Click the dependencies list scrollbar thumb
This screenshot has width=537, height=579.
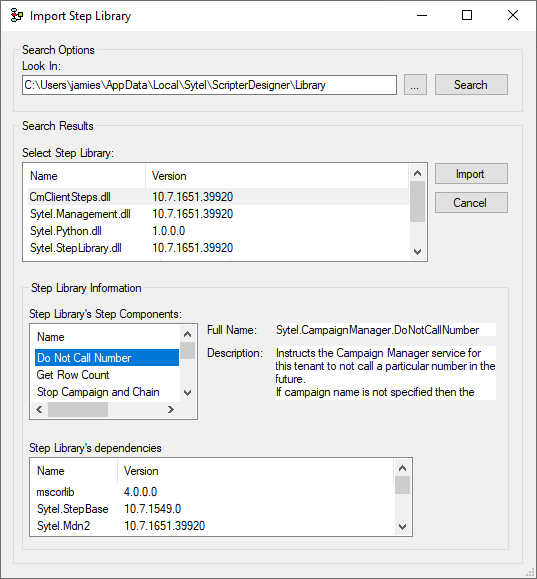coord(403,485)
